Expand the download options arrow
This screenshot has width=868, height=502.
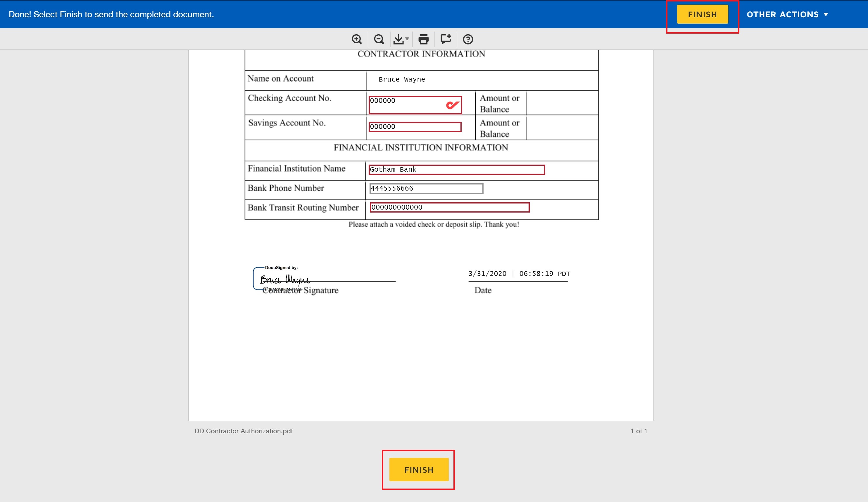click(407, 39)
